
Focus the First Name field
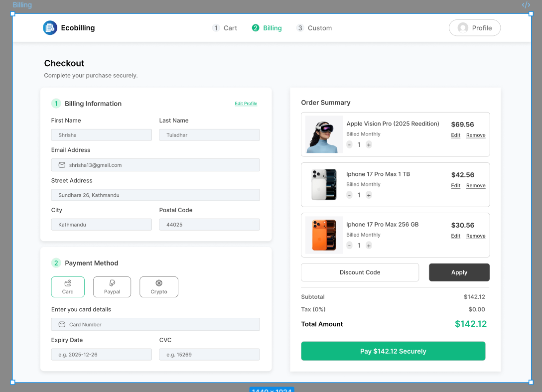(x=101, y=135)
